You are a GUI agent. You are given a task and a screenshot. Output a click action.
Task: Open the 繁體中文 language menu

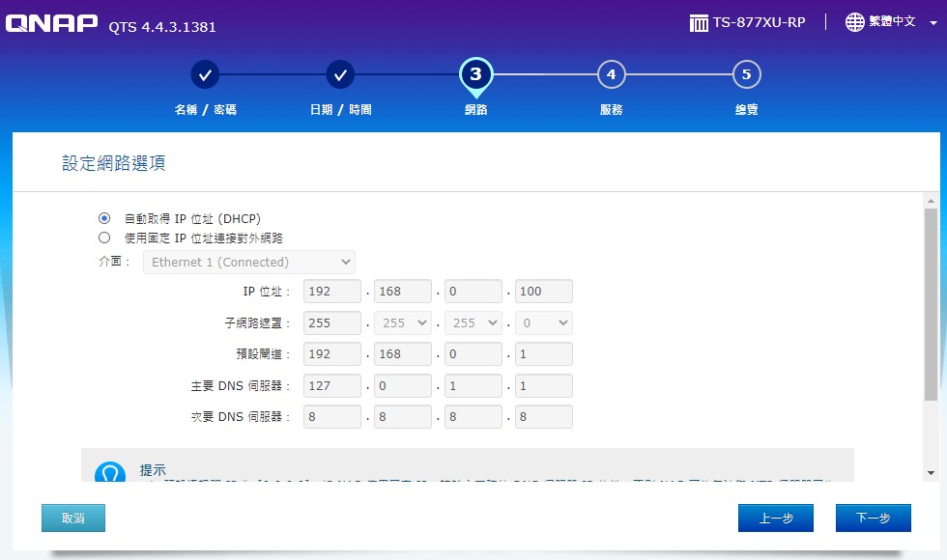tap(892, 22)
